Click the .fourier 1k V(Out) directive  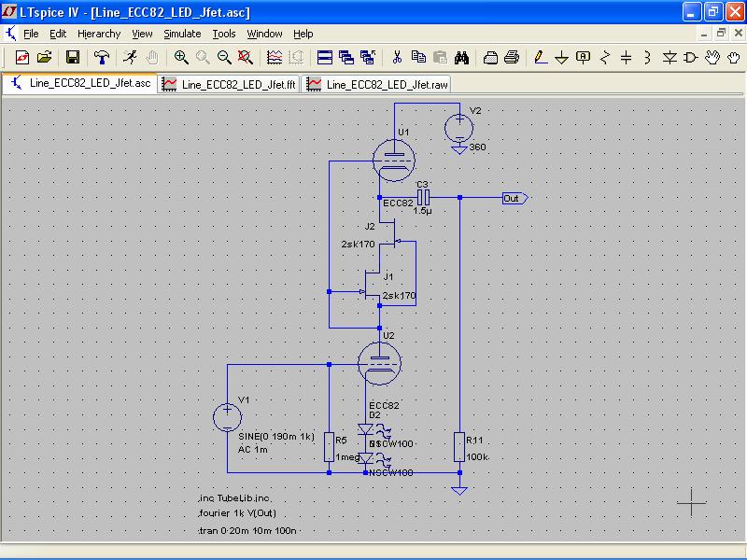(237, 513)
